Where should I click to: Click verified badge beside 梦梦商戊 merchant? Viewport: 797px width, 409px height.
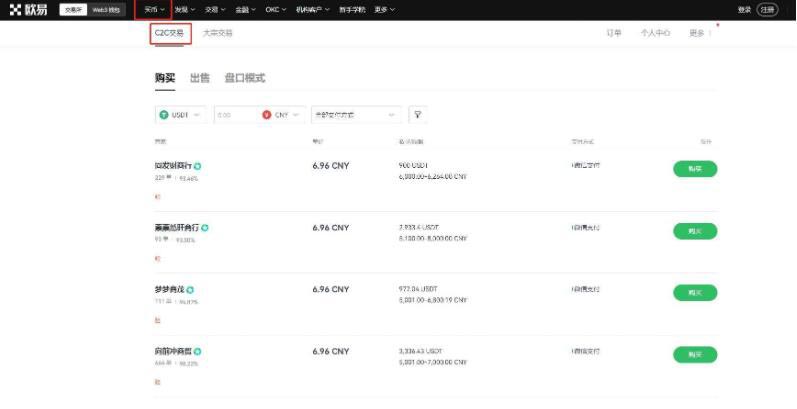(x=190, y=290)
